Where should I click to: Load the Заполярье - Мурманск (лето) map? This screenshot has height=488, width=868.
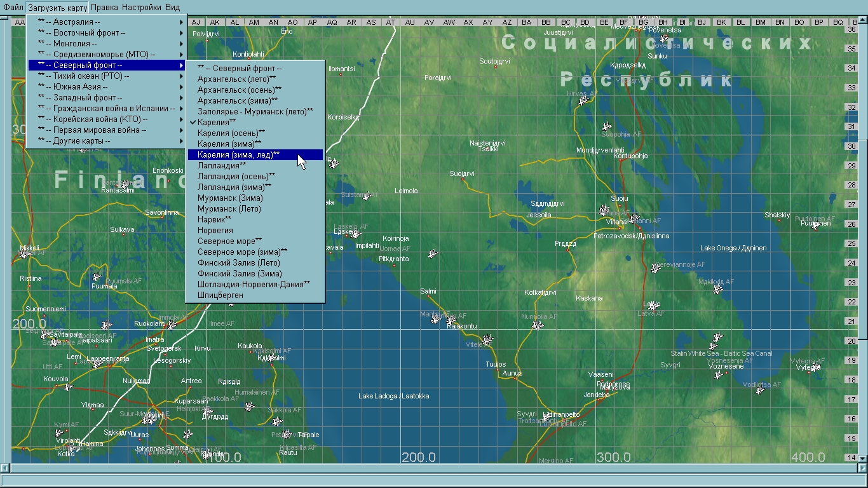(x=255, y=111)
